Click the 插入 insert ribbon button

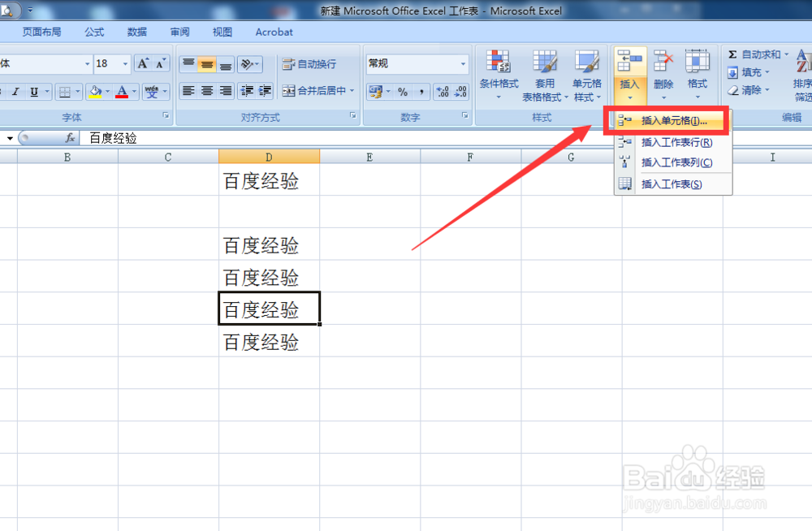[630, 76]
